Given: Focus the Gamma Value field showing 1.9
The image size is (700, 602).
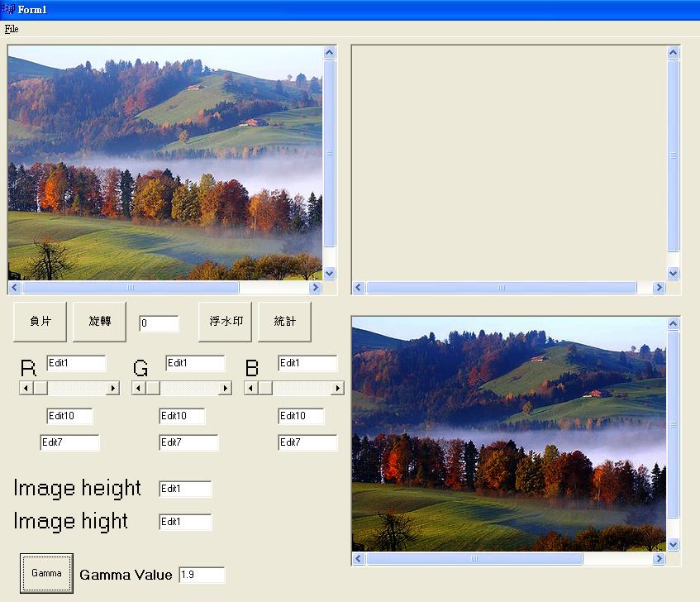Looking at the screenshot, I should (202, 575).
